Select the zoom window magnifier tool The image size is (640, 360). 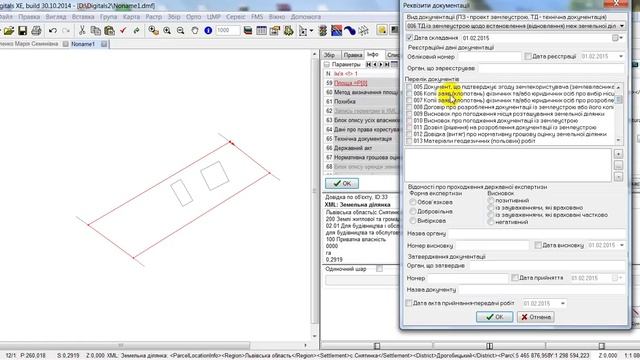153,31
